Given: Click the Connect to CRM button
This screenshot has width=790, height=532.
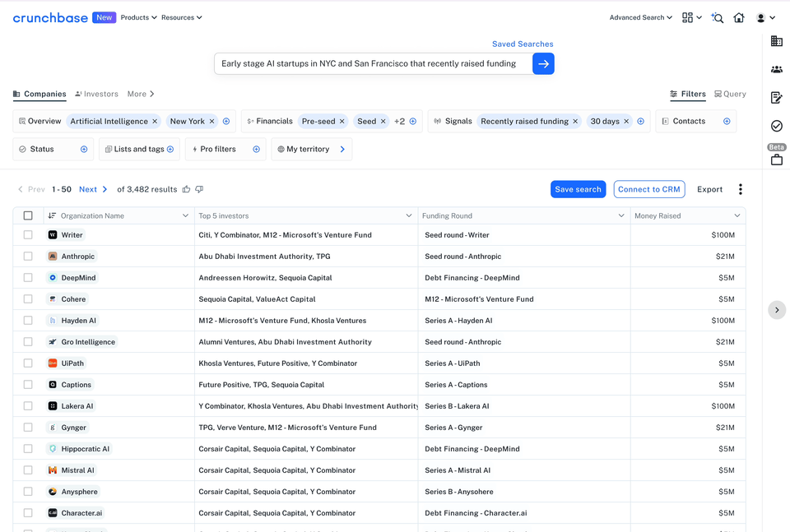Looking at the screenshot, I should [649, 189].
